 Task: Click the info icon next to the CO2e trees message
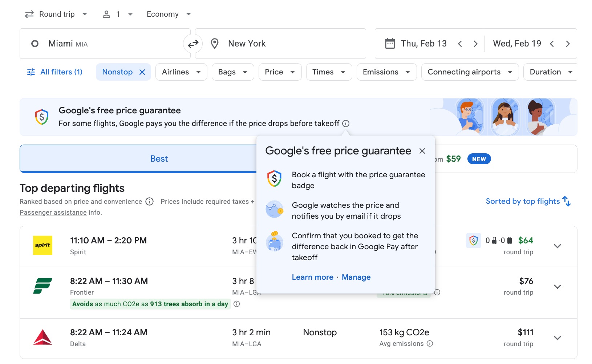coord(236,304)
